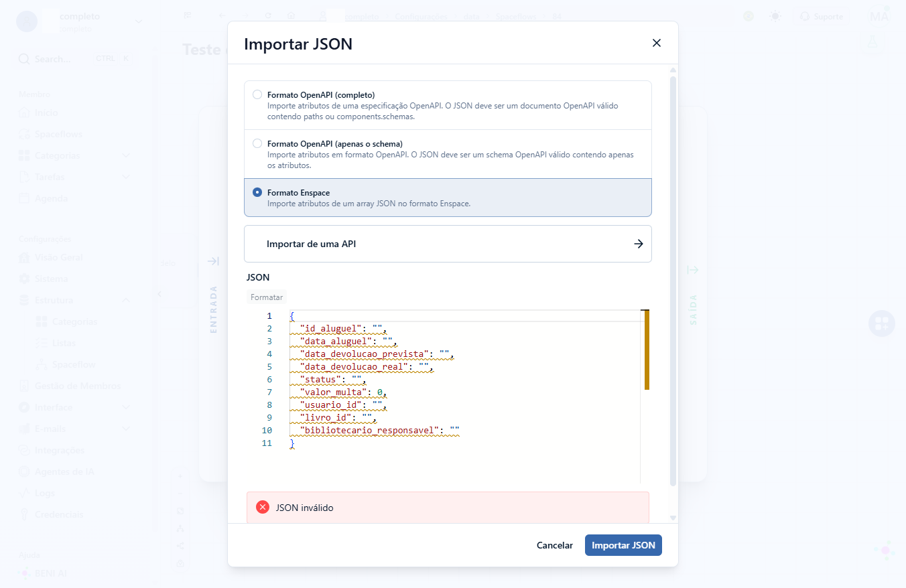The height and width of the screenshot is (588, 906).
Task: Open Sistema gear icon in sidebar
Action: tap(24, 279)
